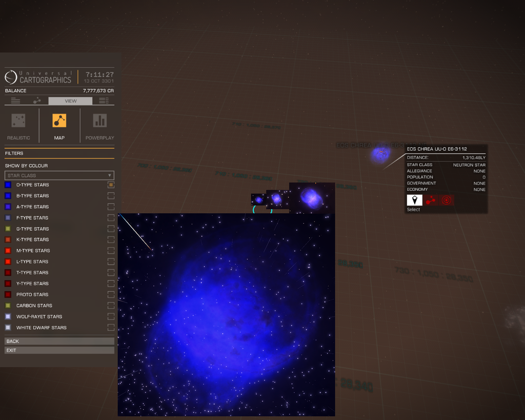Click the medium nebula thumbnail
This screenshot has width=525, height=420.
tap(277, 199)
